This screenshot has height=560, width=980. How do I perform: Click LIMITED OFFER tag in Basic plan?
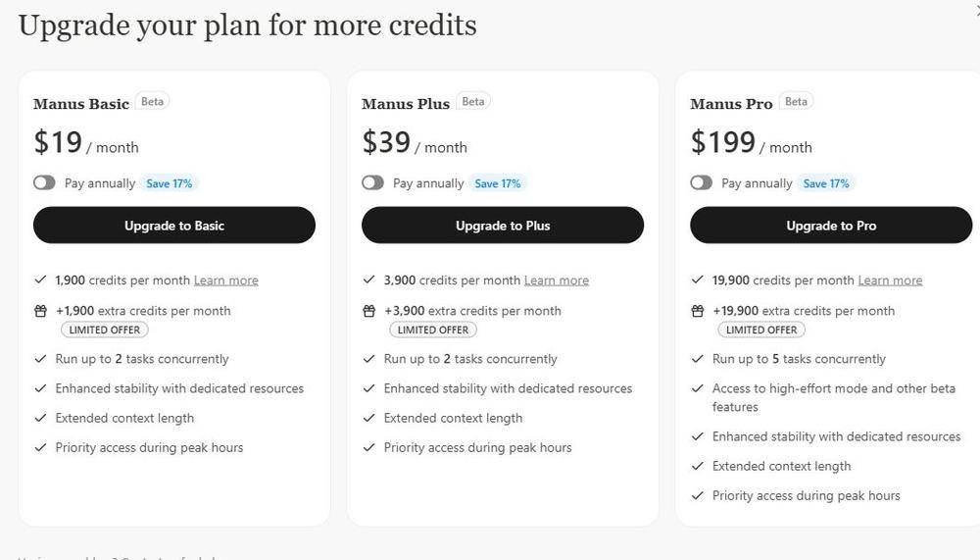(x=105, y=330)
